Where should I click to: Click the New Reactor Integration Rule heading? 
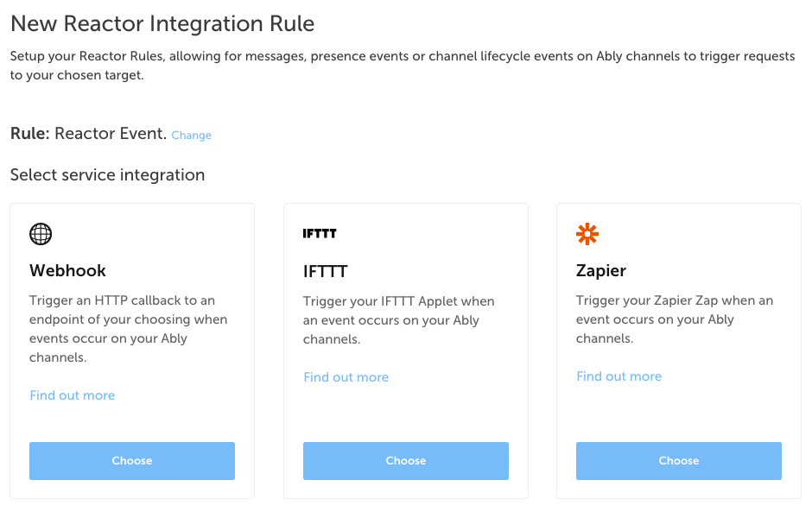(x=162, y=24)
